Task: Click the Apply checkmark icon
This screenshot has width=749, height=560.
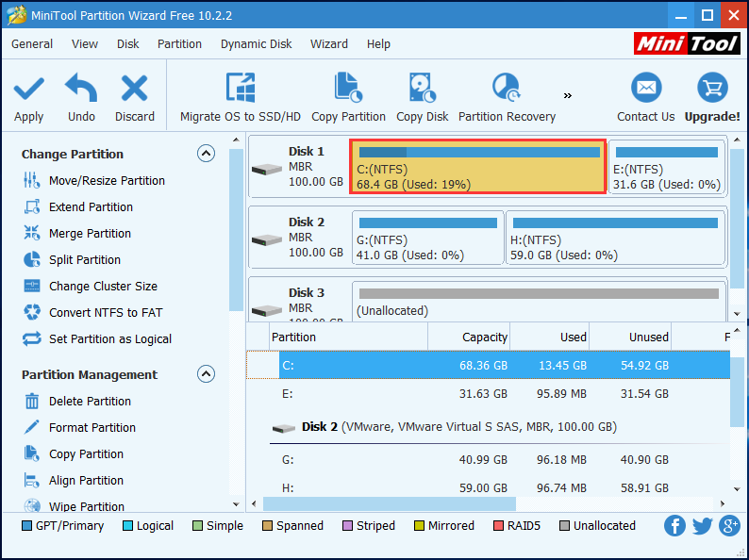Action: point(28,89)
